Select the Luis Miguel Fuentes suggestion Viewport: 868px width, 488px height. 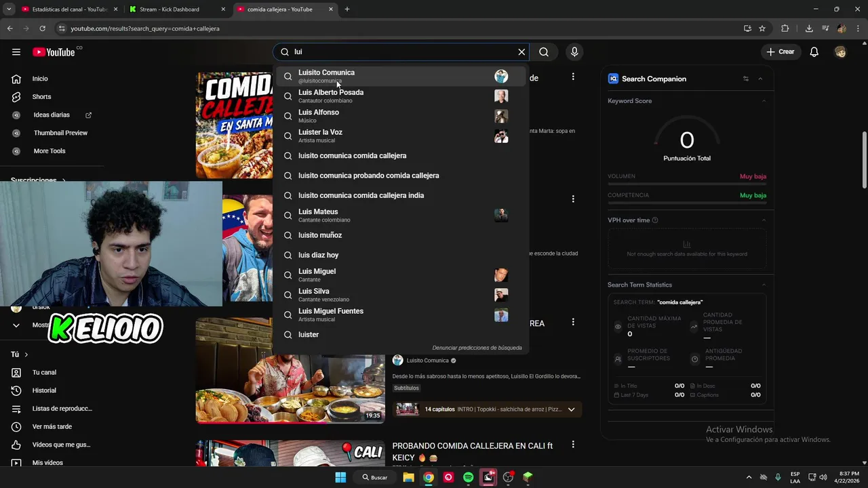pos(401,314)
